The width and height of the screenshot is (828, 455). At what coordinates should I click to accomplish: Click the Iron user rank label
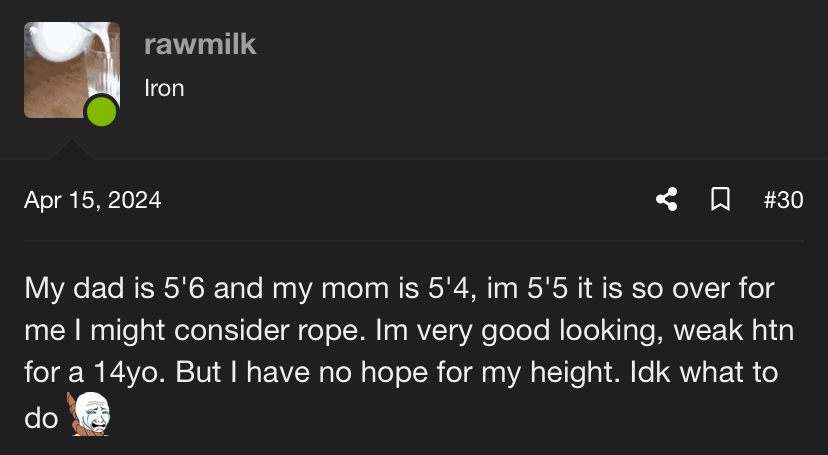164,88
